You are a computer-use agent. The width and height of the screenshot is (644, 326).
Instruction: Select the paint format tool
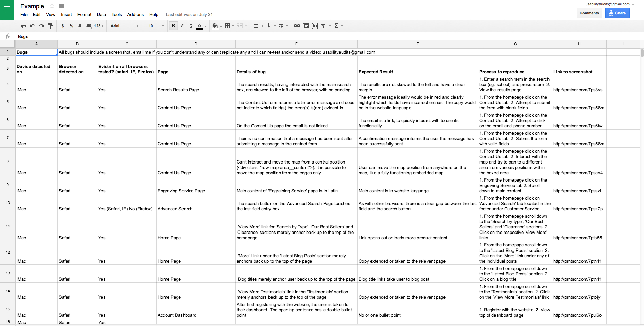[51, 26]
